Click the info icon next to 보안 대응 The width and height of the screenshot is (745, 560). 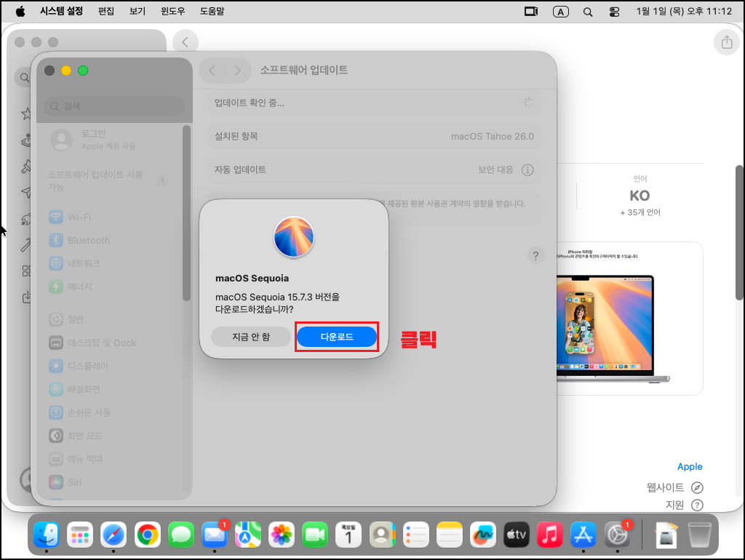(527, 169)
